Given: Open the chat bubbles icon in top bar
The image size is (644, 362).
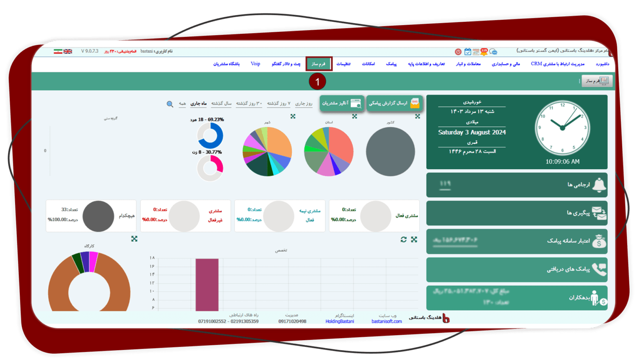Looking at the screenshot, I should click(493, 52).
